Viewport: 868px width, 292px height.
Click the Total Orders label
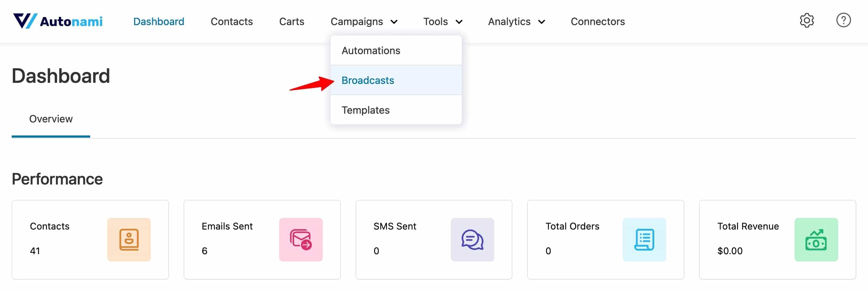click(572, 226)
